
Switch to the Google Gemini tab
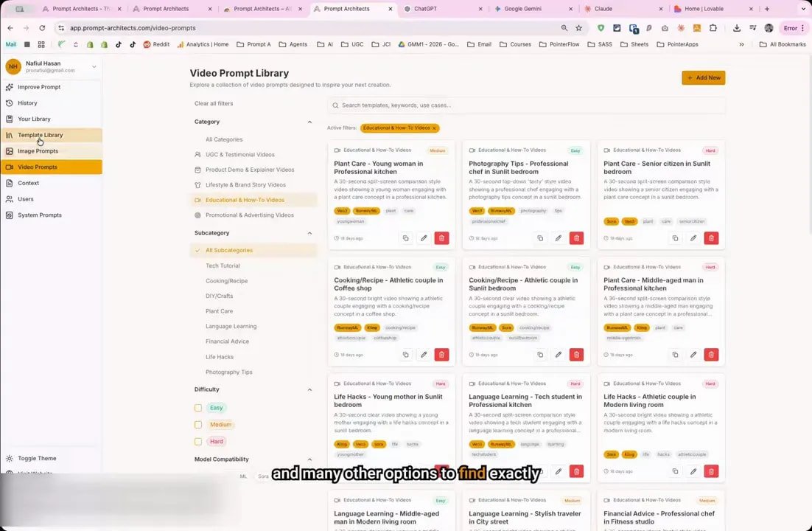click(533, 9)
